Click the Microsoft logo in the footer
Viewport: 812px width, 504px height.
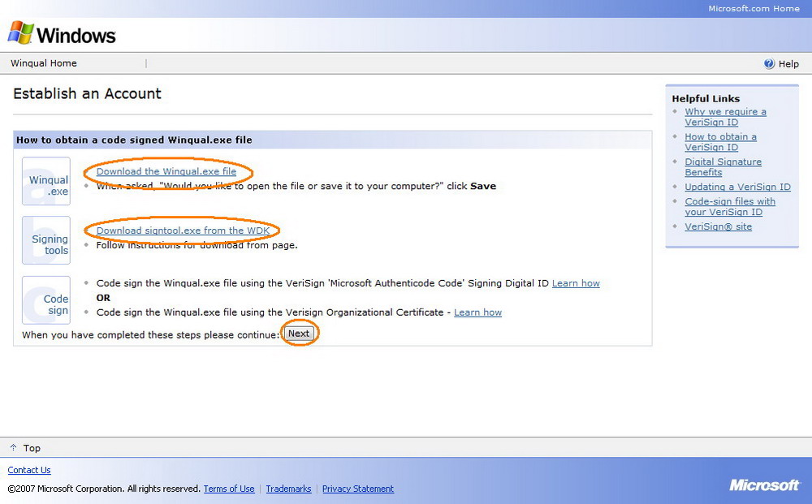[x=764, y=485]
